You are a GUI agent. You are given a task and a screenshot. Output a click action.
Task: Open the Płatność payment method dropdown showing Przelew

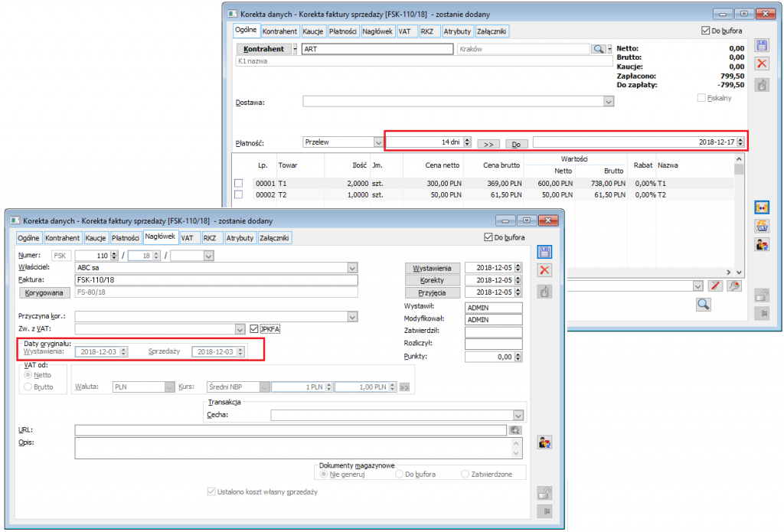pos(379,142)
